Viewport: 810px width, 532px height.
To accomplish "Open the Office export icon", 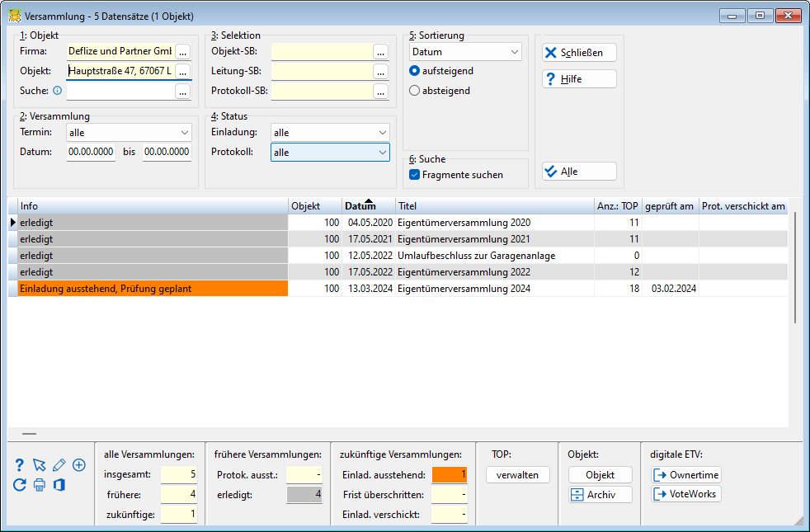I will coord(59,485).
